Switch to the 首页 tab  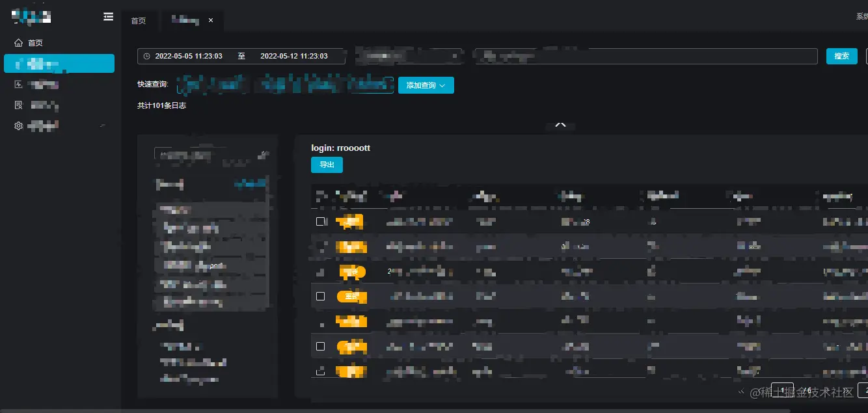point(139,21)
